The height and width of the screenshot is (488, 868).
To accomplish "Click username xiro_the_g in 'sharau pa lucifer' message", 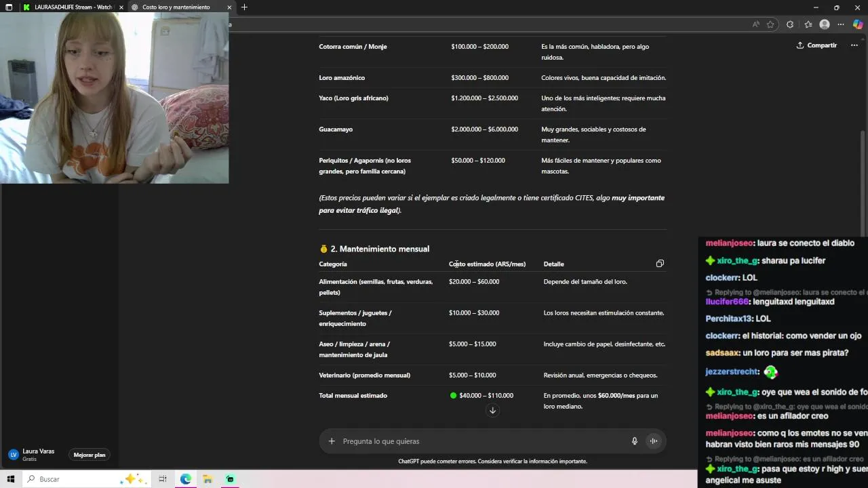I will click(x=737, y=261).
